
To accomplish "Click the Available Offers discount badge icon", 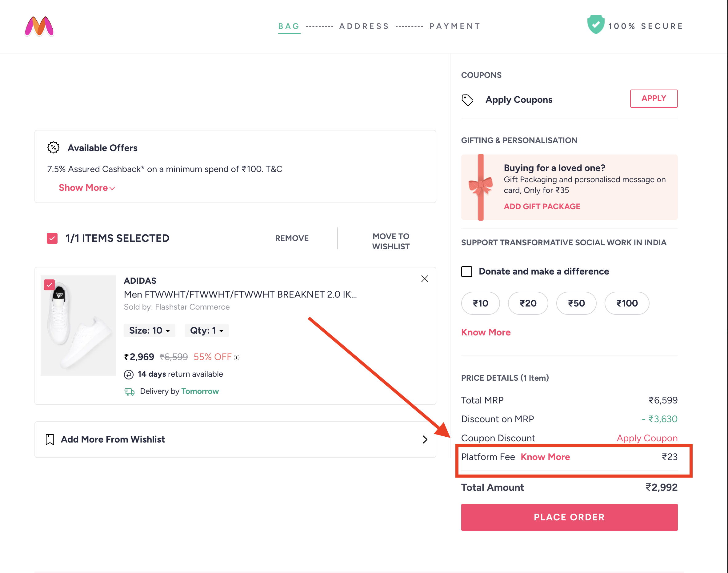I will point(54,148).
